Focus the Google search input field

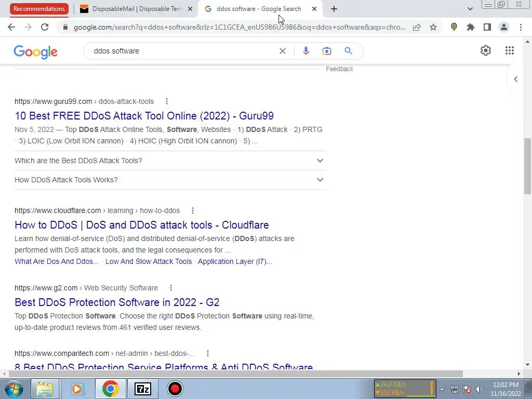click(183, 51)
